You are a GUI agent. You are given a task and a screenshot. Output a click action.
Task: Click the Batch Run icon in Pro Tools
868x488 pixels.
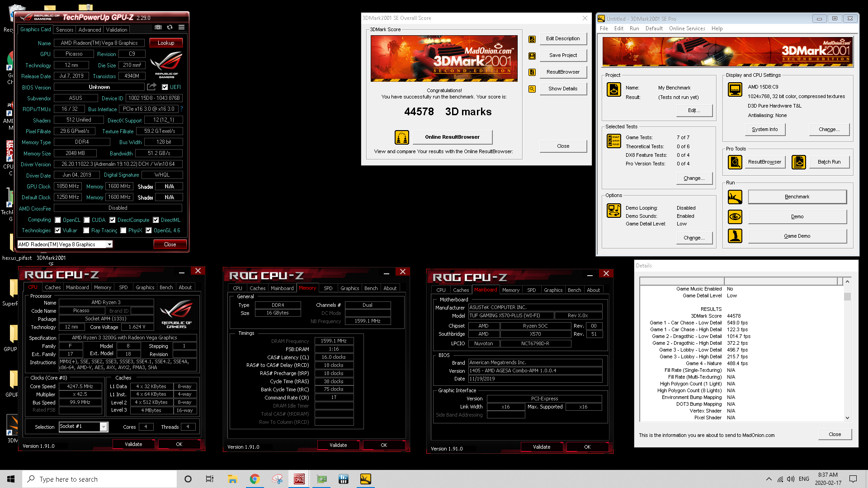point(799,162)
